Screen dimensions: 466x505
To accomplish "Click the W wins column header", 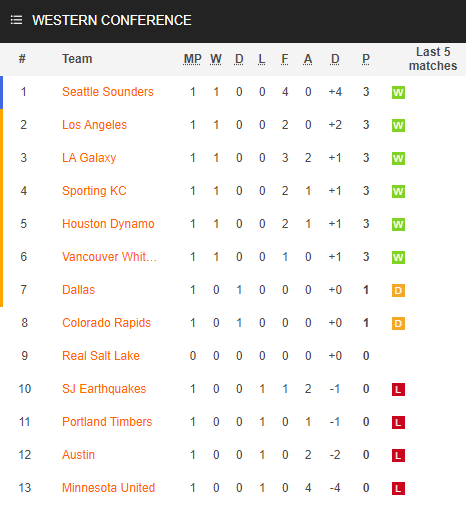I will (x=216, y=59).
